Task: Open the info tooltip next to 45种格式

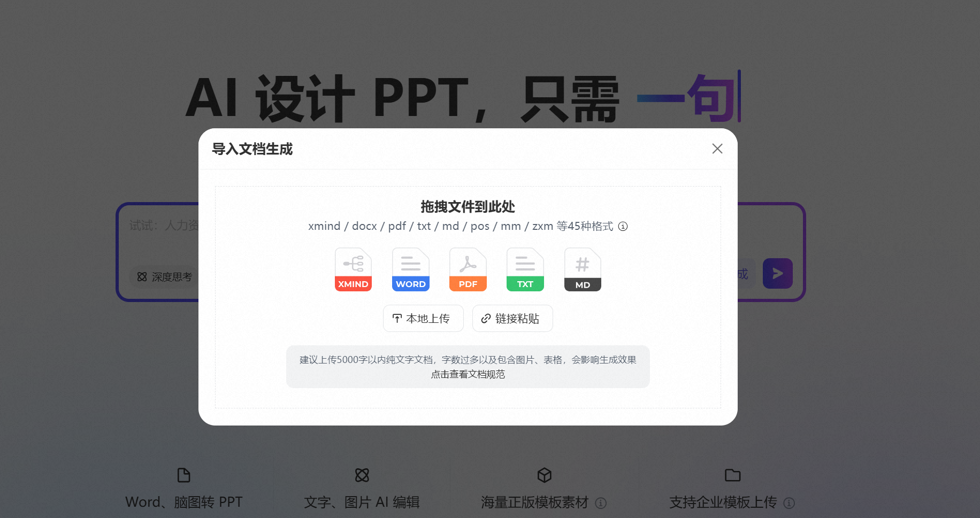Action: click(623, 226)
